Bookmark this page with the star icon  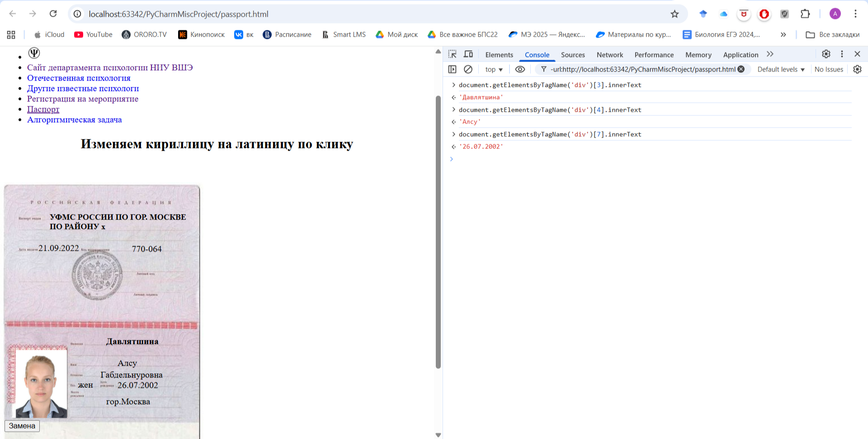coord(675,14)
